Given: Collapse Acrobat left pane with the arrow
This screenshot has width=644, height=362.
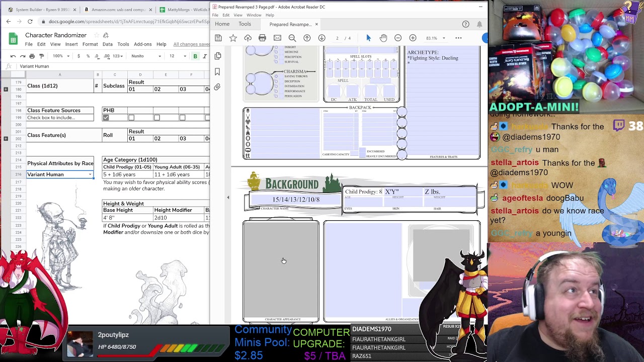Looking at the screenshot, I should coord(228,198).
